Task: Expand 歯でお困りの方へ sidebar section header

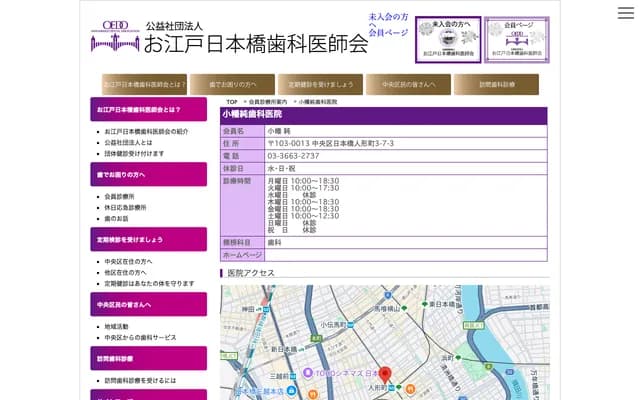Action: (148, 174)
